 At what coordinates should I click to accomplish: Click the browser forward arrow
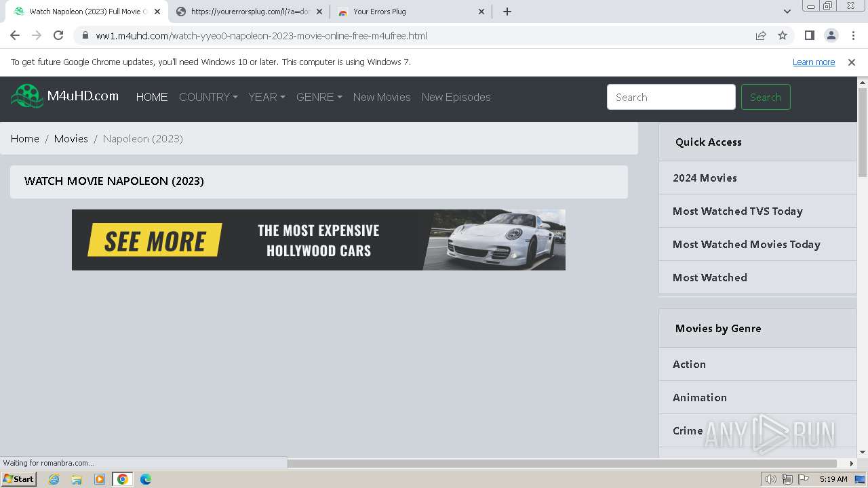point(37,35)
